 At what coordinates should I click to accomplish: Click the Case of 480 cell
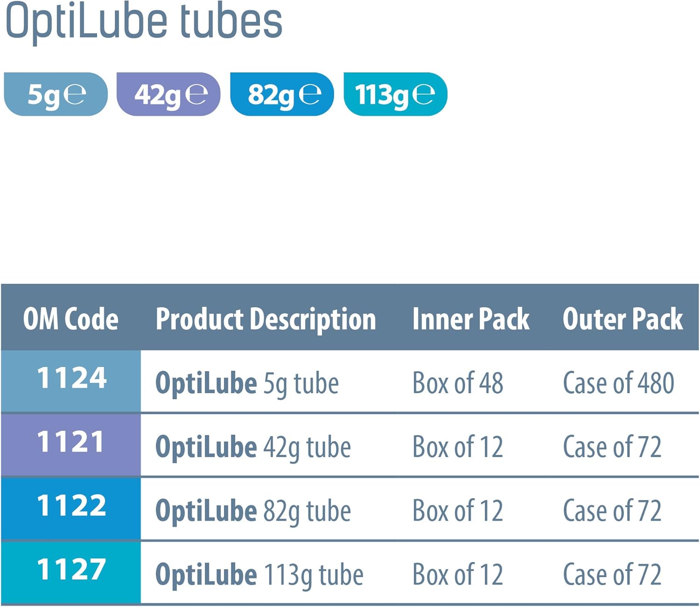coord(618,383)
